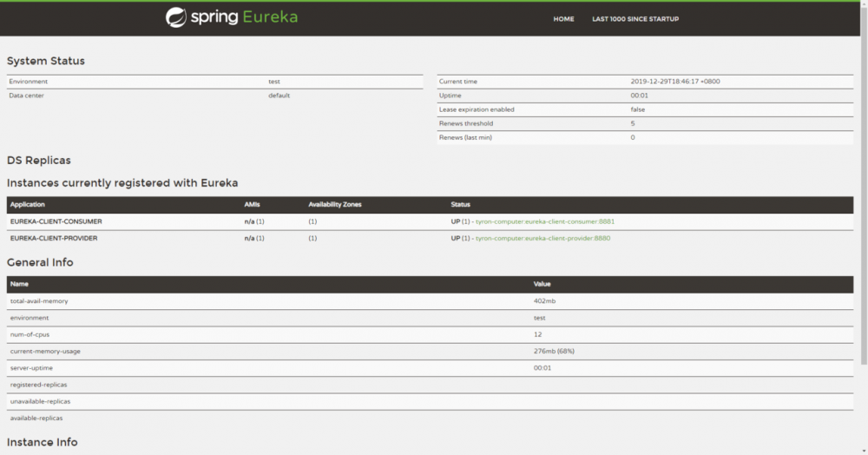The height and width of the screenshot is (455, 868).
Task: Click the Spring Eureka logo
Action: pos(232,17)
